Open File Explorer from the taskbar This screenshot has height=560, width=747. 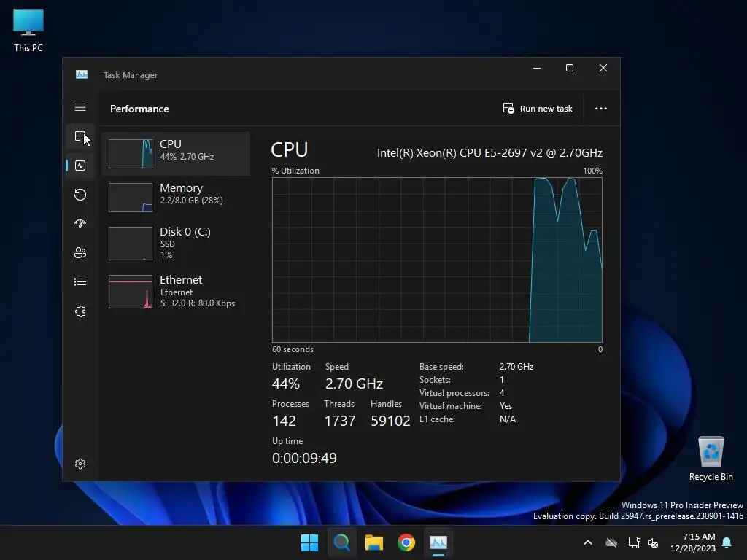pyautogui.click(x=374, y=542)
